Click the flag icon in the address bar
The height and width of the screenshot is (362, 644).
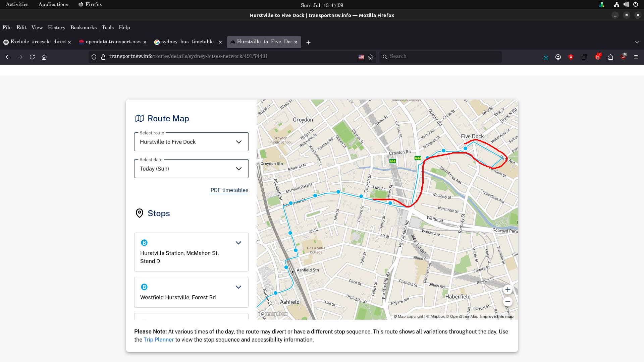pyautogui.click(x=361, y=57)
